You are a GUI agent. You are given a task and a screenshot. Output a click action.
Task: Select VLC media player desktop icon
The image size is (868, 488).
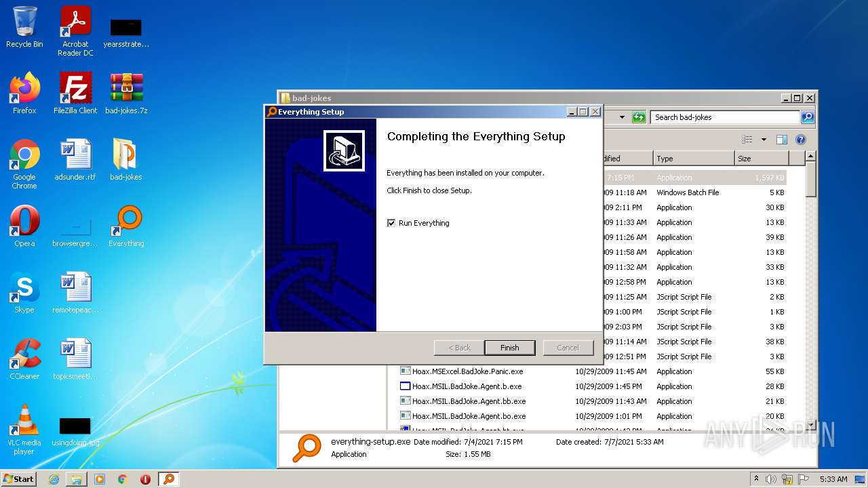click(24, 430)
